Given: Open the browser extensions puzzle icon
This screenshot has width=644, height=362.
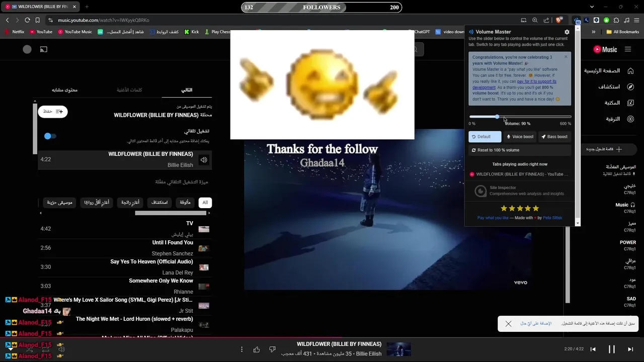Looking at the screenshot, I should tap(616, 20).
